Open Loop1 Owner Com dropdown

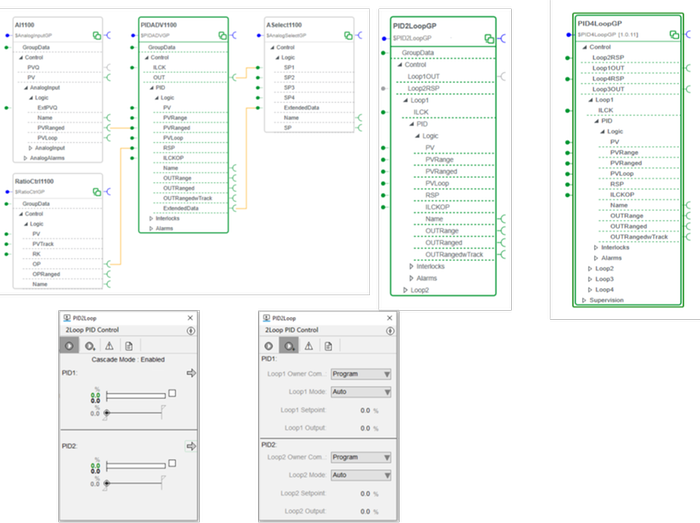point(361,374)
